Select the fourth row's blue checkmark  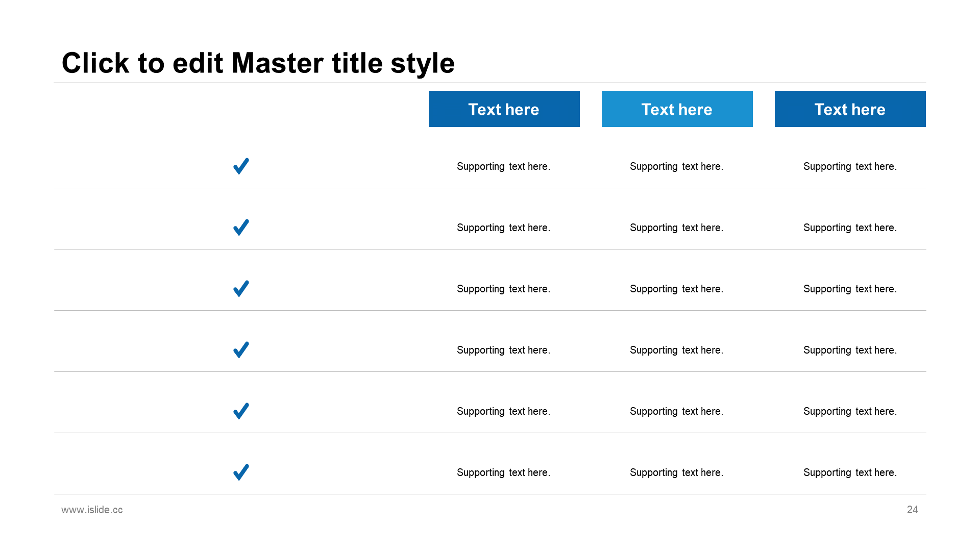point(241,349)
